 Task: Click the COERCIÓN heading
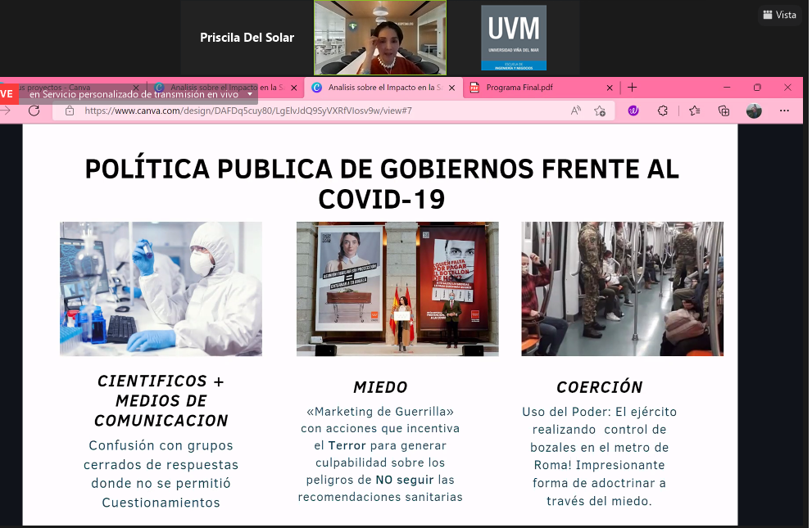(599, 387)
